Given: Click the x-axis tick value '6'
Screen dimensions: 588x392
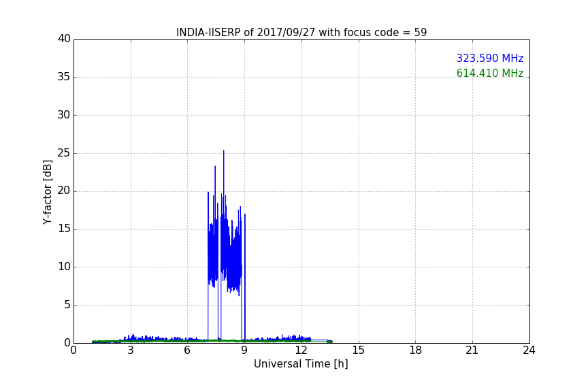Looking at the screenshot, I should point(188,350).
